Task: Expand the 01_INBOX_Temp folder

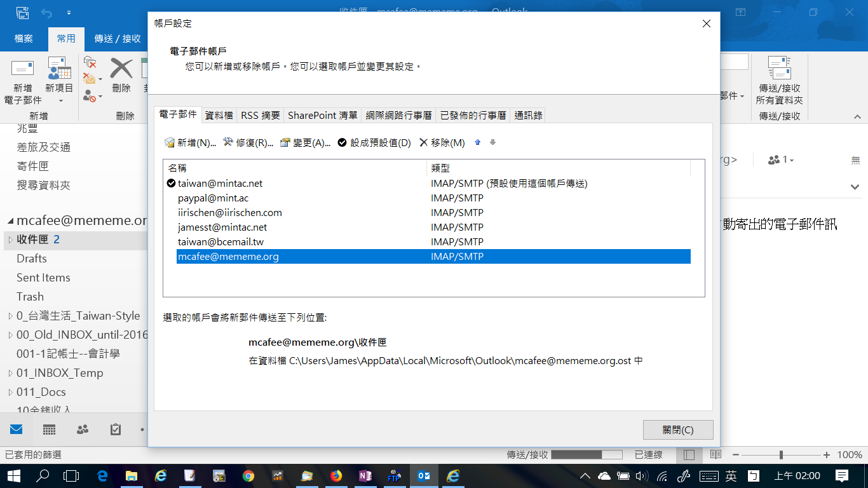Action: (10, 373)
